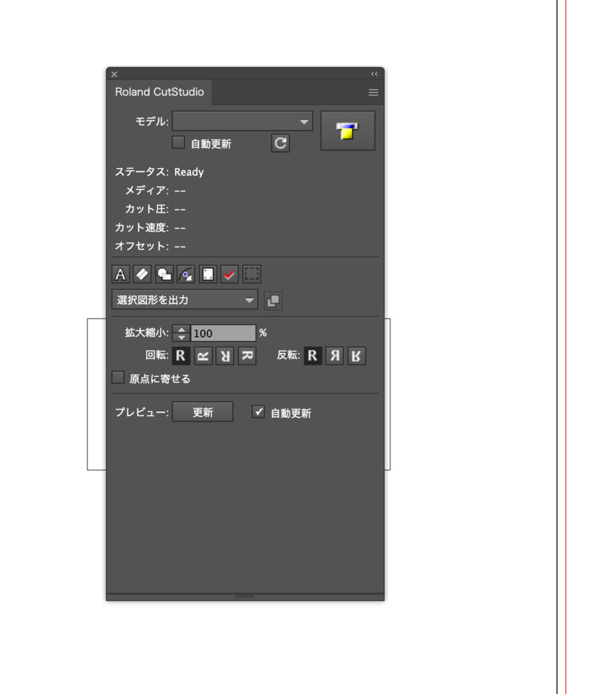Select the Roland CutStudio tab

[x=160, y=92]
